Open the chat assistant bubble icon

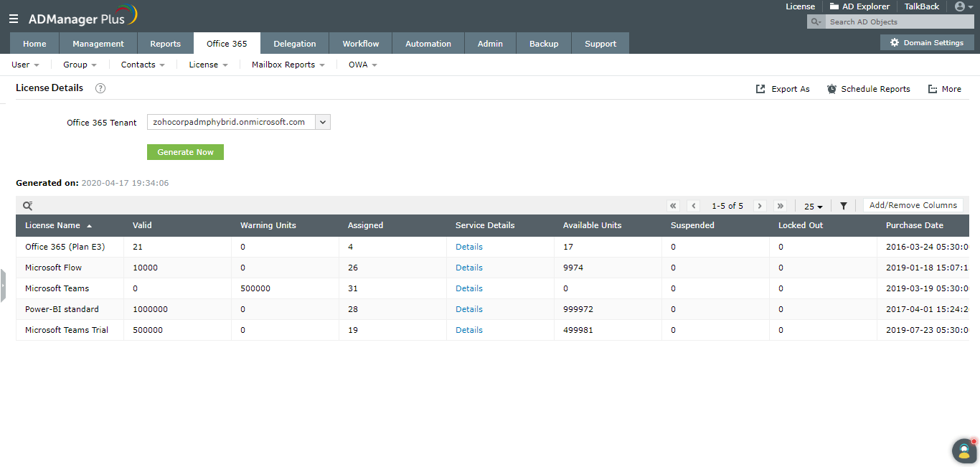tap(964, 451)
